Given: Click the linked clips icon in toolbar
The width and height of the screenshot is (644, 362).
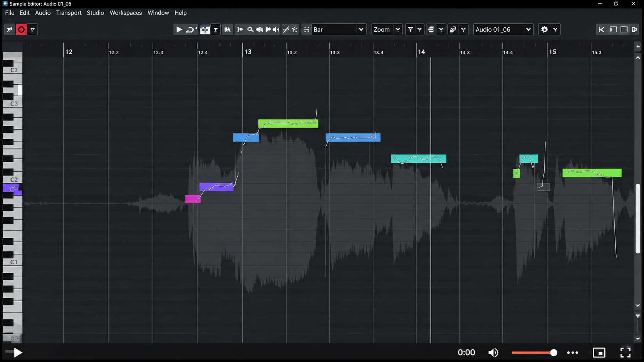Looking at the screenshot, I should 453,30.
